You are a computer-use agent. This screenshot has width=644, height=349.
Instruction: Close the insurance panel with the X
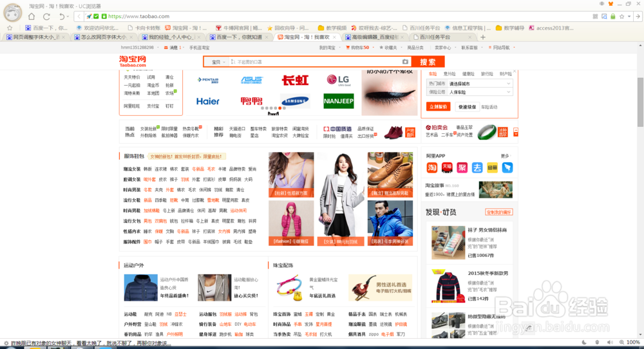(515, 71)
